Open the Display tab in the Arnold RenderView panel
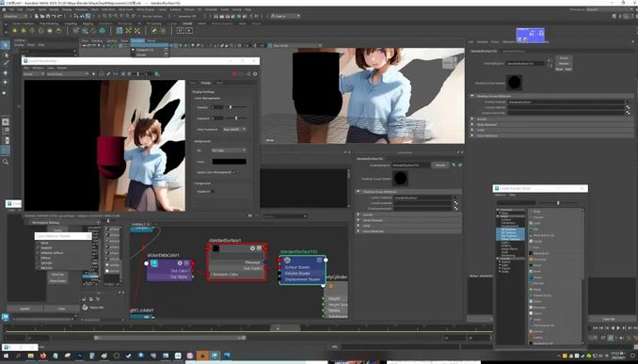 (x=206, y=83)
